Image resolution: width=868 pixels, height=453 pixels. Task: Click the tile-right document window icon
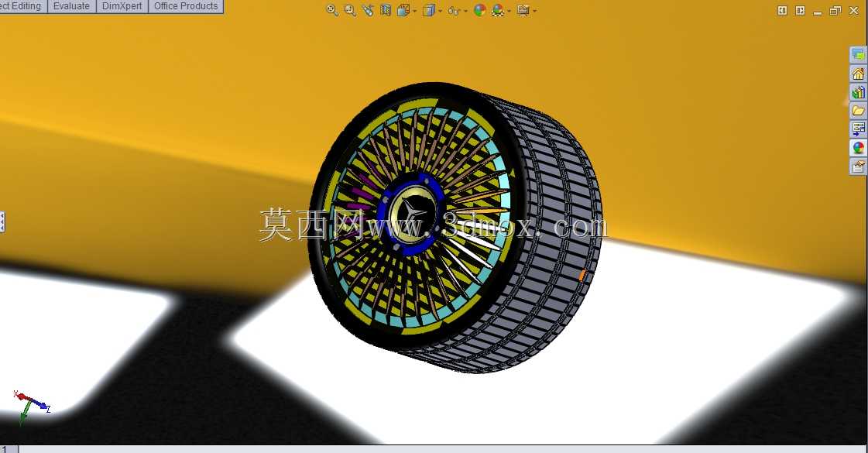coord(800,10)
